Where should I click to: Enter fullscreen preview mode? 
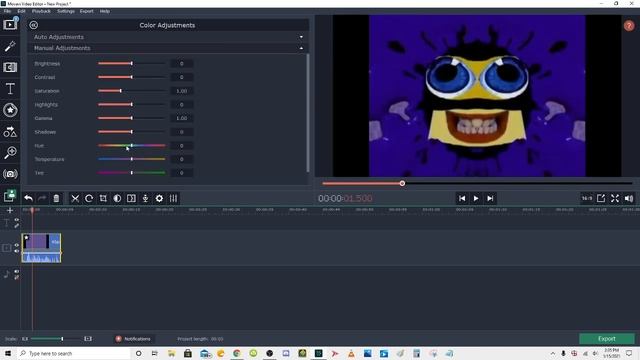coord(615,198)
